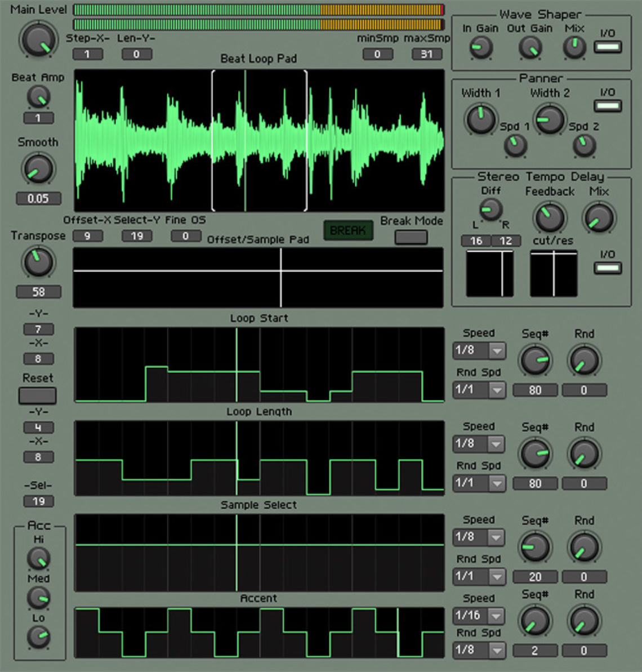This screenshot has width=642, height=672.
Task: Click the Loop Start Seq# knob
Action: coord(535,361)
